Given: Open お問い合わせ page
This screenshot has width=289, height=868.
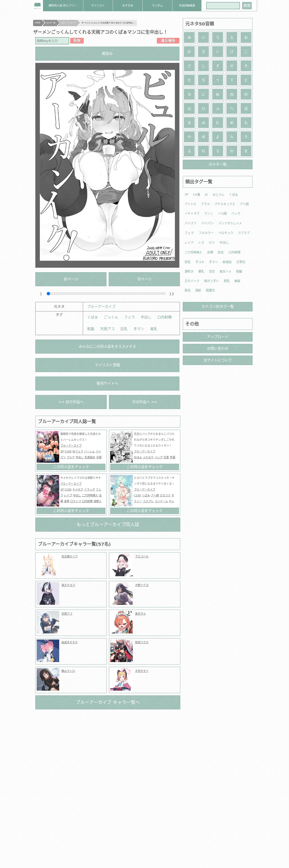Looking at the screenshot, I should (x=217, y=348).
